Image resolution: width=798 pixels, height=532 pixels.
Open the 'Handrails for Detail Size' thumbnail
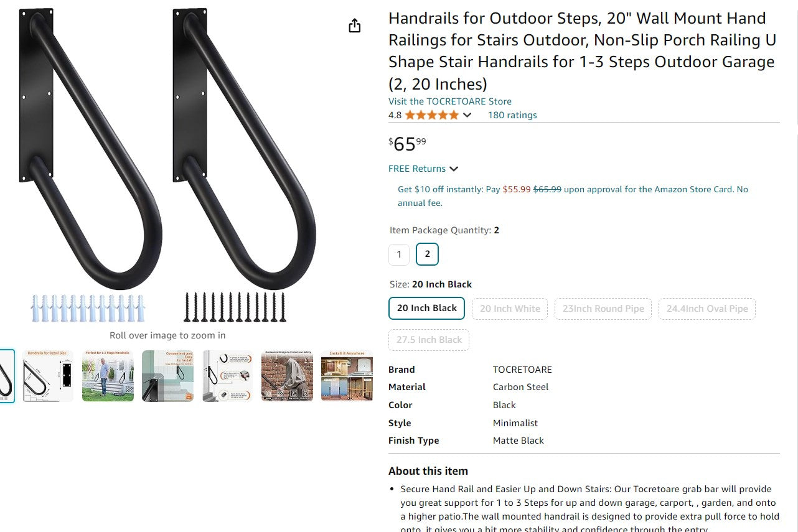(48, 376)
